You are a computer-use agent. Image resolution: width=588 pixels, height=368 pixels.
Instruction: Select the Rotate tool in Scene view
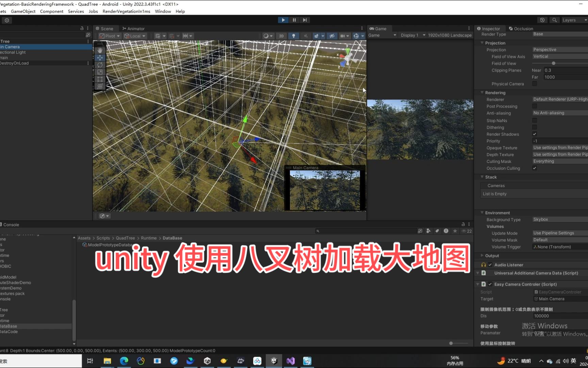(100, 65)
